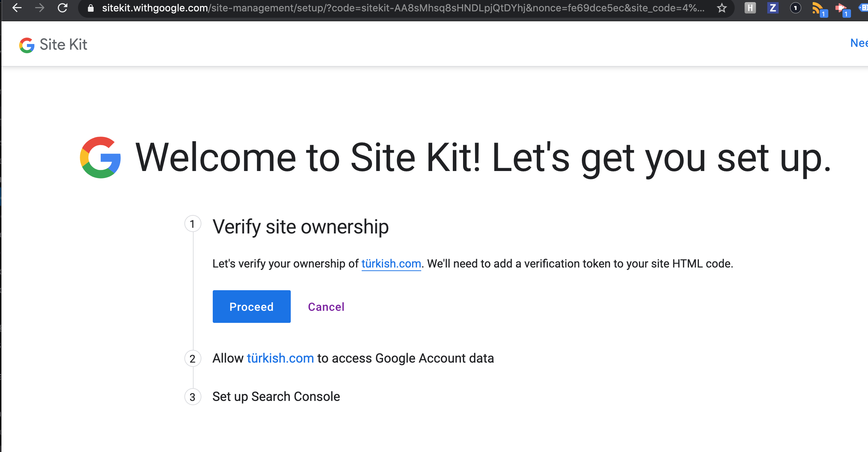Reload the Site Kit page
868x452 pixels.
(x=63, y=8)
